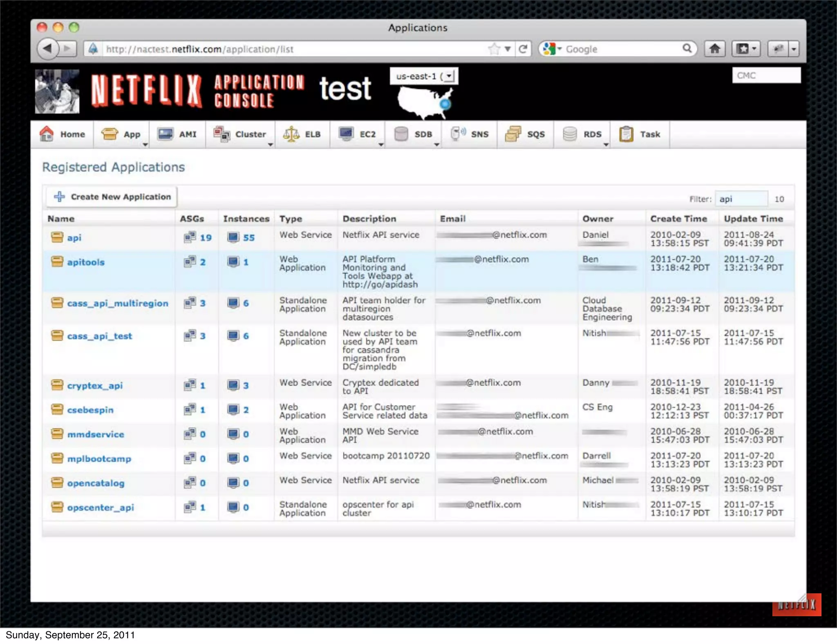Screen dimensions: 837x644
Task: Click the browser back arrow button
Action: [x=48, y=49]
